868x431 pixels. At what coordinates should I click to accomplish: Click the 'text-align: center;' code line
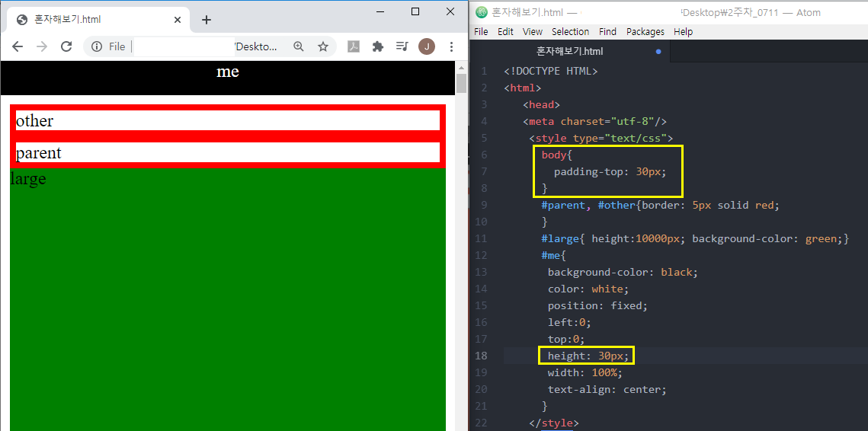click(x=607, y=390)
